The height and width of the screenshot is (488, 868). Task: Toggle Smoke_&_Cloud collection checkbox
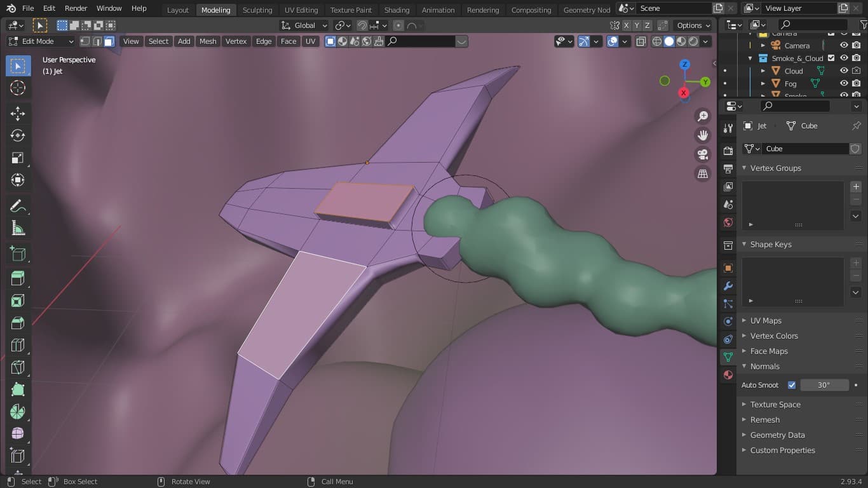pos(831,58)
